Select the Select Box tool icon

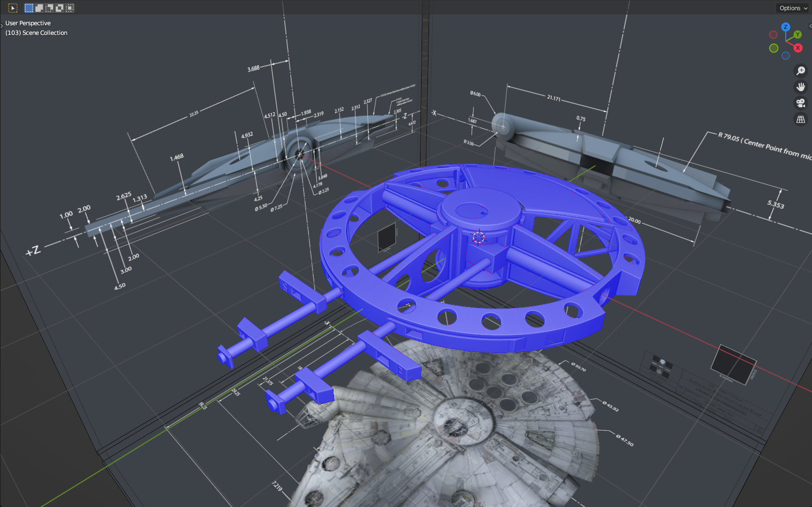click(x=13, y=8)
